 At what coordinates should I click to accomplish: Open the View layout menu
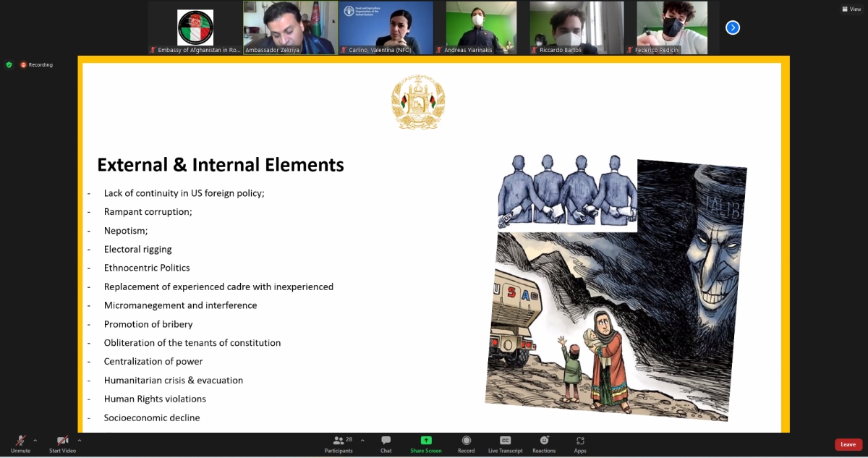coord(851,9)
